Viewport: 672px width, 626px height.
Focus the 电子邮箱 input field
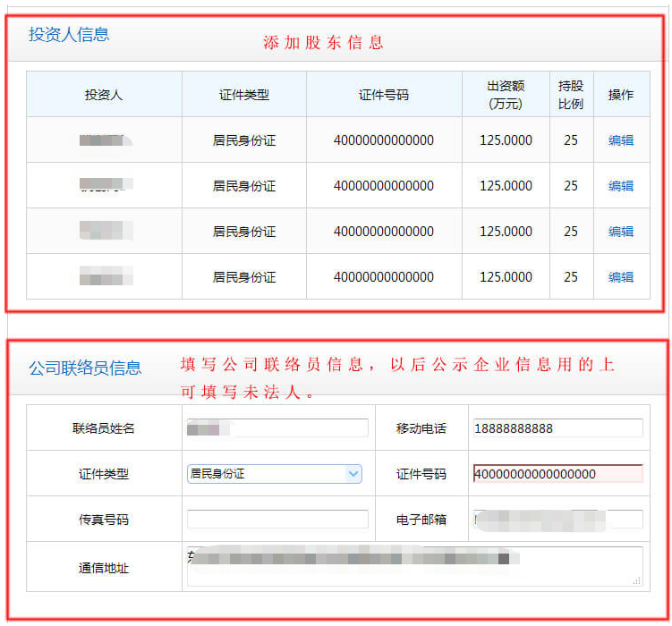coord(556,520)
